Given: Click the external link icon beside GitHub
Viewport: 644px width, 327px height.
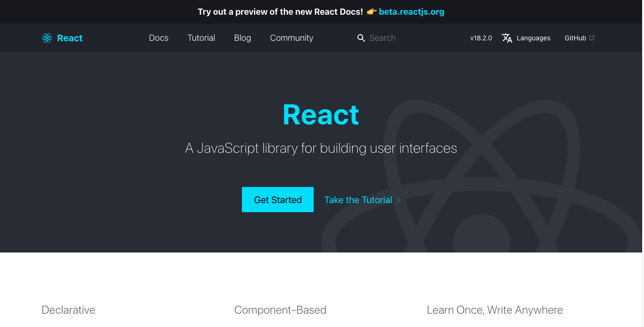Looking at the screenshot, I should click(x=592, y=38).
